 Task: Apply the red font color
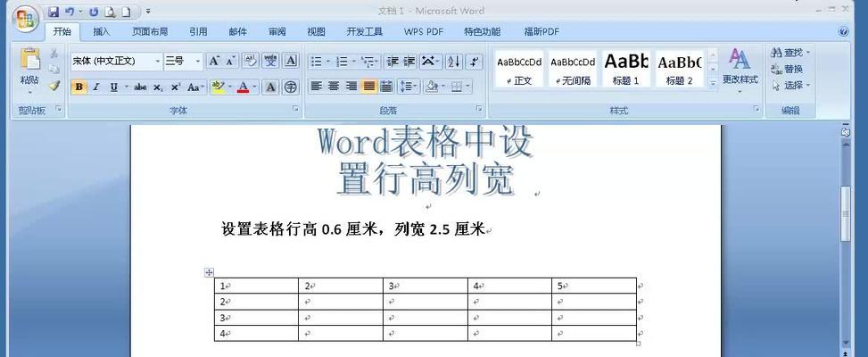[x=243, y=87]
